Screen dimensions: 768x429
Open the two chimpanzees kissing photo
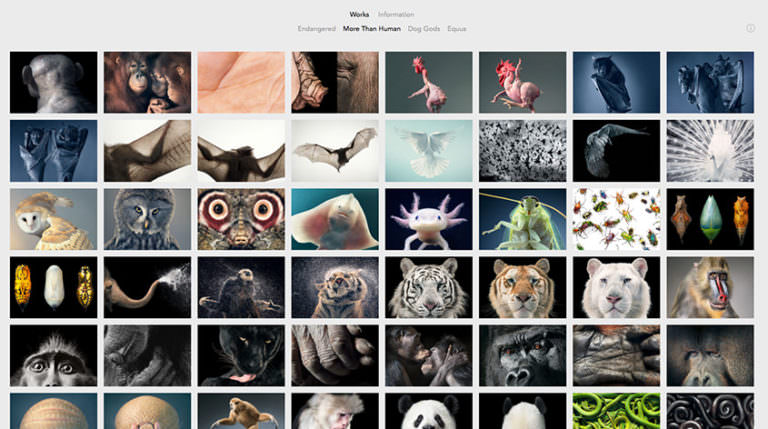pyautogui.click(x=429, y=356)
